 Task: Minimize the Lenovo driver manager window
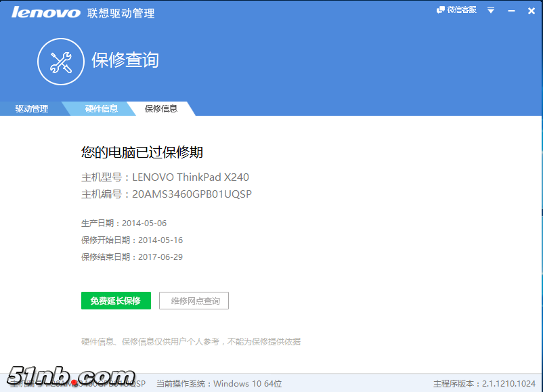tap(511, 11)
